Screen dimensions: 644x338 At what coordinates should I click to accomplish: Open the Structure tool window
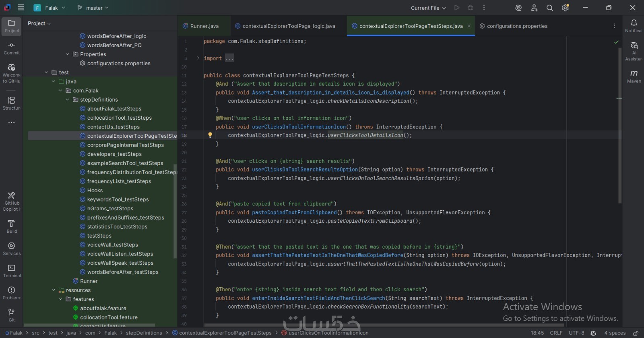[11, 103]
